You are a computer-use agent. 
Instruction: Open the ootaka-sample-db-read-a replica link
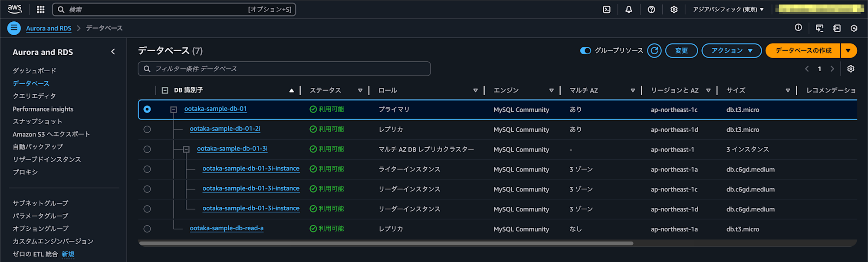pyautogui.click(x=227, y=228)
